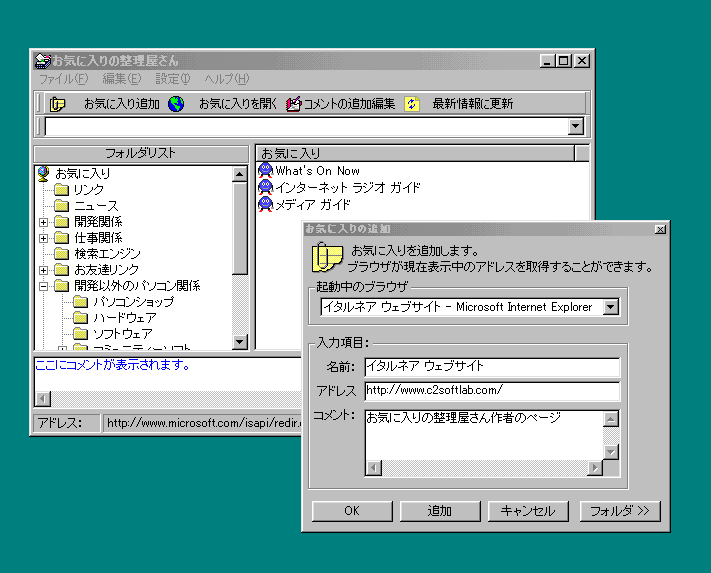Click the 開発以外のパソコン関係 folder icon
Viewport: 711px width, 573px height.
pos(61,286)
